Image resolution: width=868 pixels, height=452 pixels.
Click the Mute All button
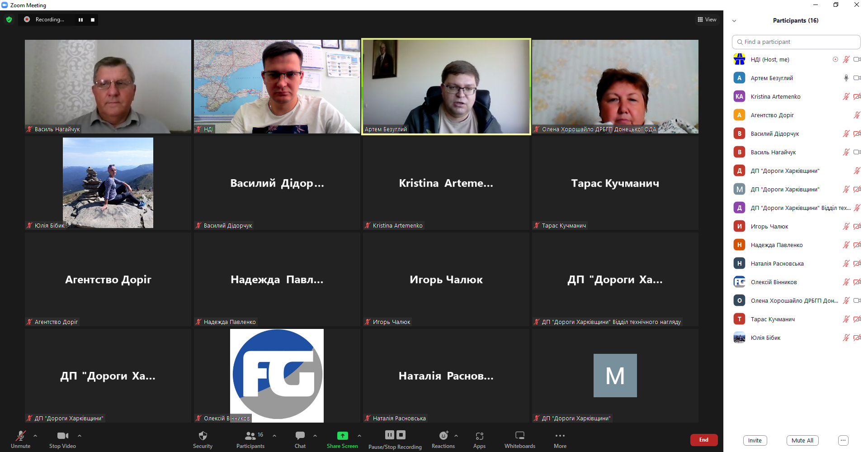(x=802, y=440)
